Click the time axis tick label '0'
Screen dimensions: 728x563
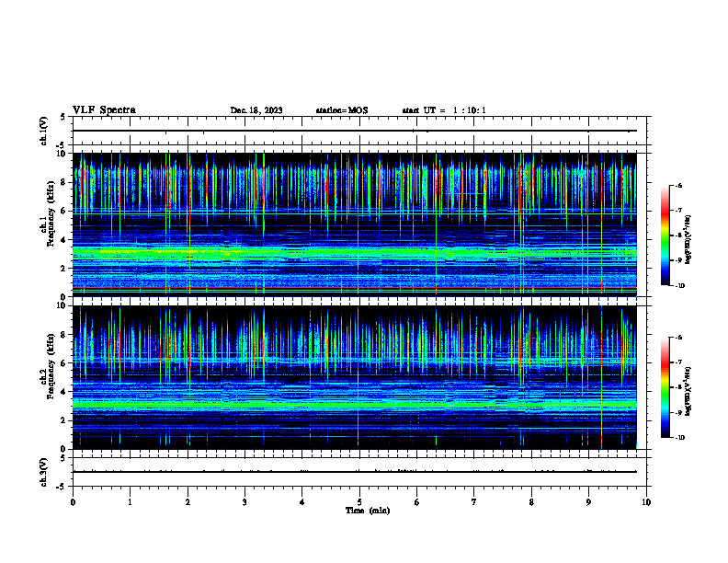tap(73, 502)
